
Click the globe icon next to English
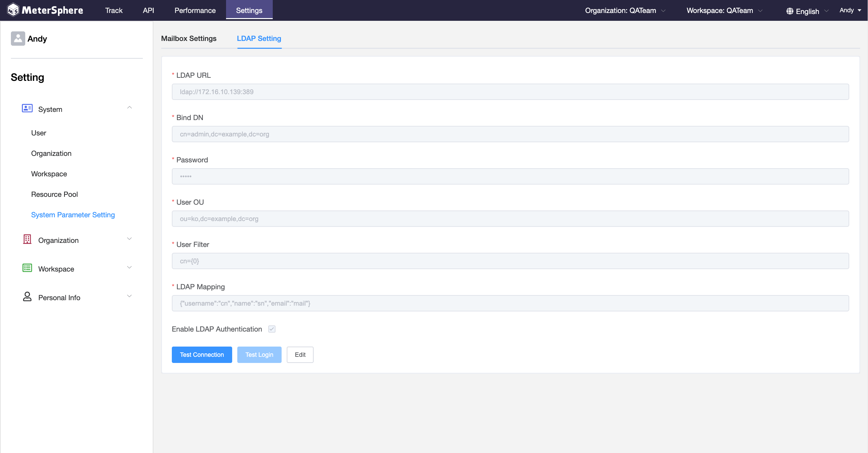click(789, 11)
